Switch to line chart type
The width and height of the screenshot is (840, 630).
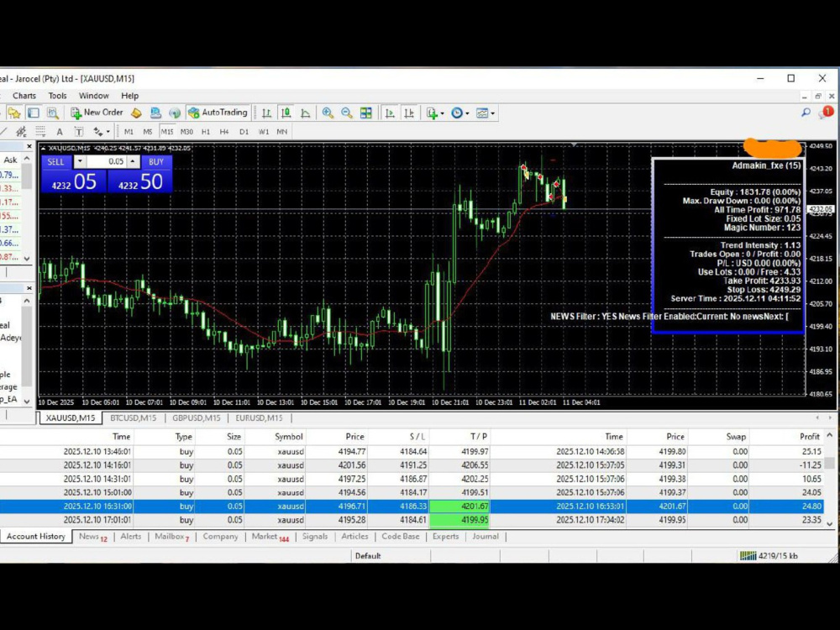pos(306,113)
